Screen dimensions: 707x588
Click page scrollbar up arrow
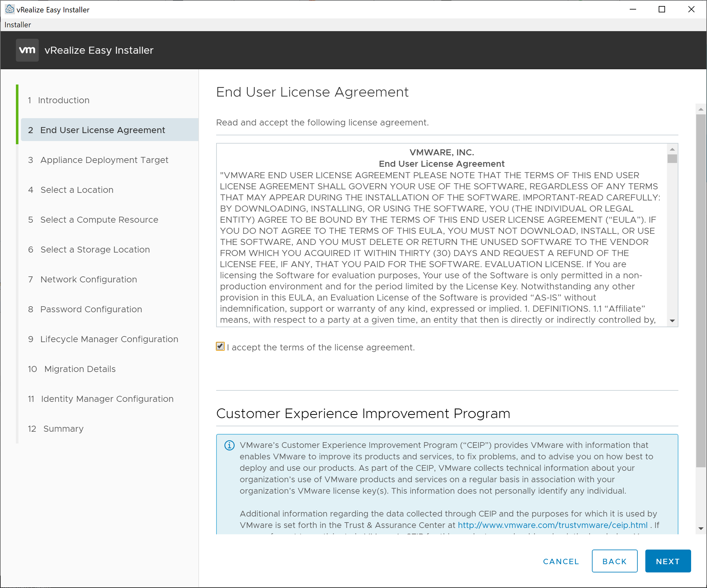coord(701,109)
